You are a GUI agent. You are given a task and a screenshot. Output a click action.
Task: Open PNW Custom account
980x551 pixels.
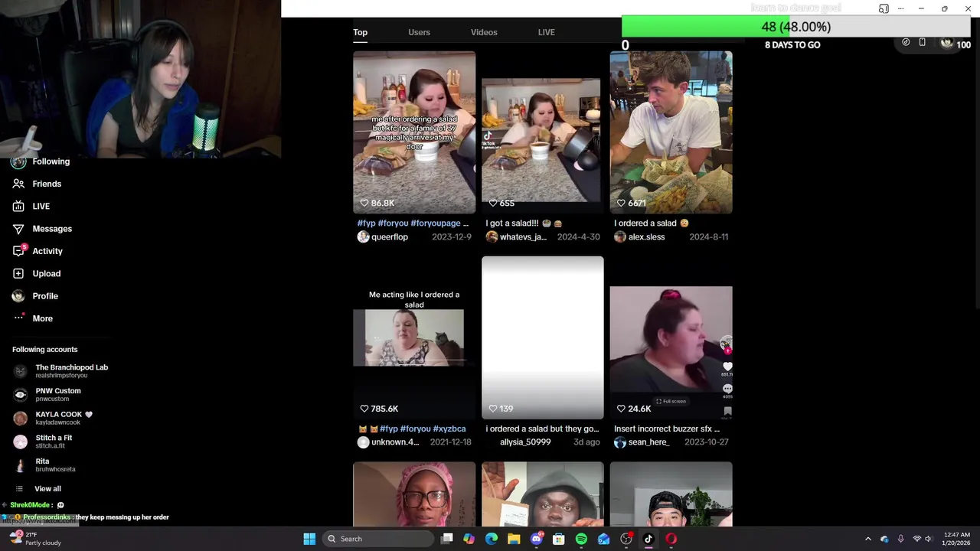point(47,394)
